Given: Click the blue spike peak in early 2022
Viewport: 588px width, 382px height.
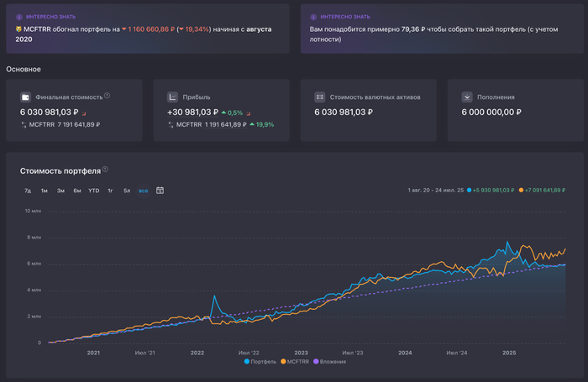Looking at the screenshot, I should click(x=214, y=296).
